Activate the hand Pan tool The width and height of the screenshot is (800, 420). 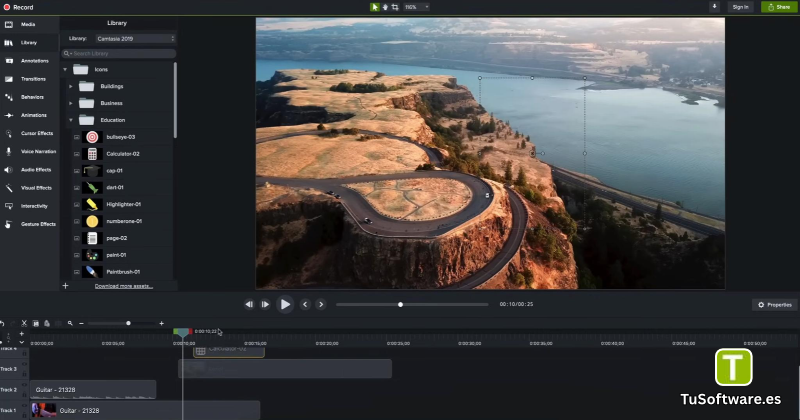click(x=385, y=7)
